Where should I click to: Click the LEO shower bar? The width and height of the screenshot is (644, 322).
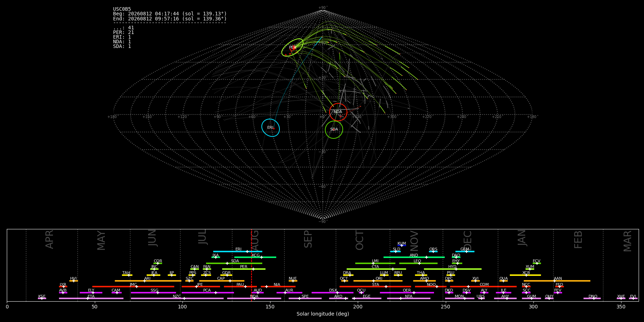(x=418, y=263)
